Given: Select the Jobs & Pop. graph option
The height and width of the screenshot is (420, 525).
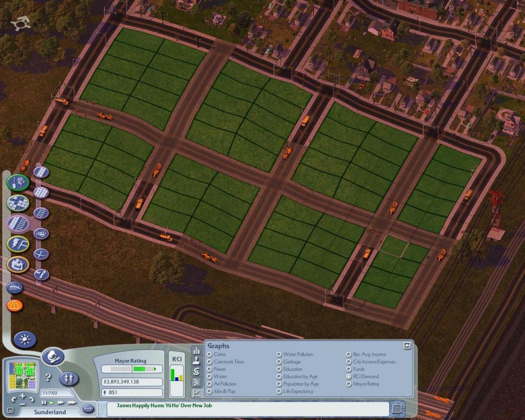Looking at the screenshot, I should point(210,391).
